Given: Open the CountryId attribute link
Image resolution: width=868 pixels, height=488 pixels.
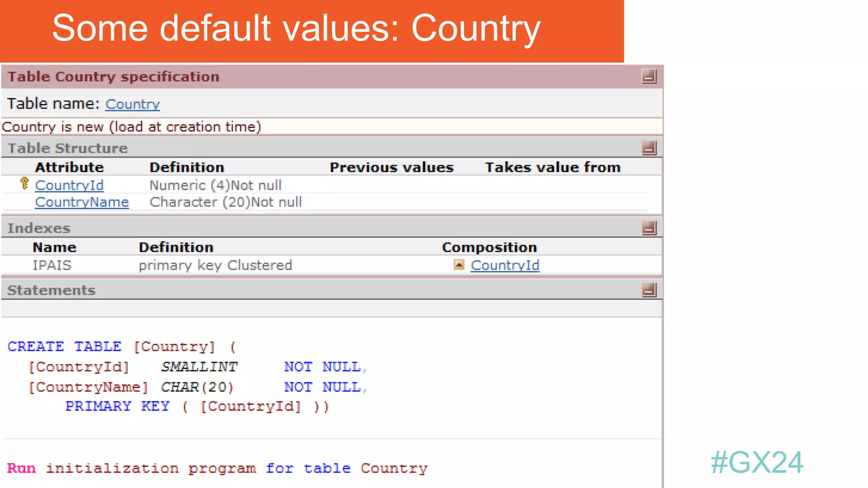Looking at the screenshot, I should click(x=69, y=186).
